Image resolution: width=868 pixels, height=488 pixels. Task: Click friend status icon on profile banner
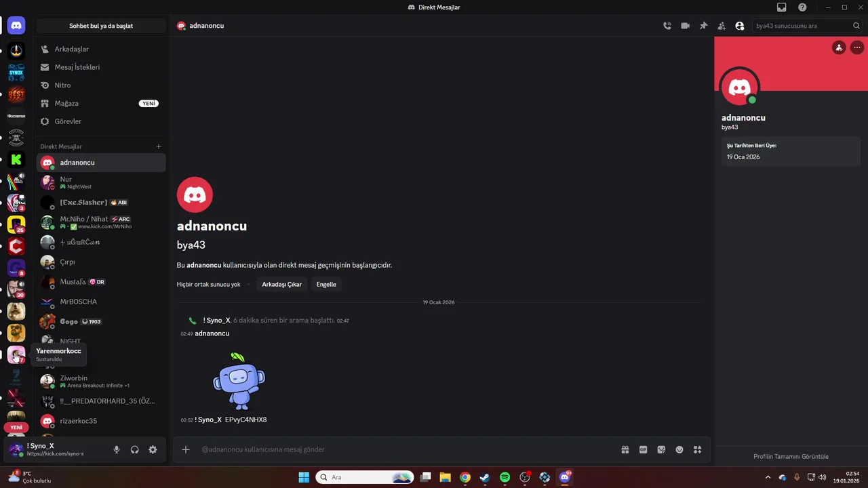click(839, 47)
